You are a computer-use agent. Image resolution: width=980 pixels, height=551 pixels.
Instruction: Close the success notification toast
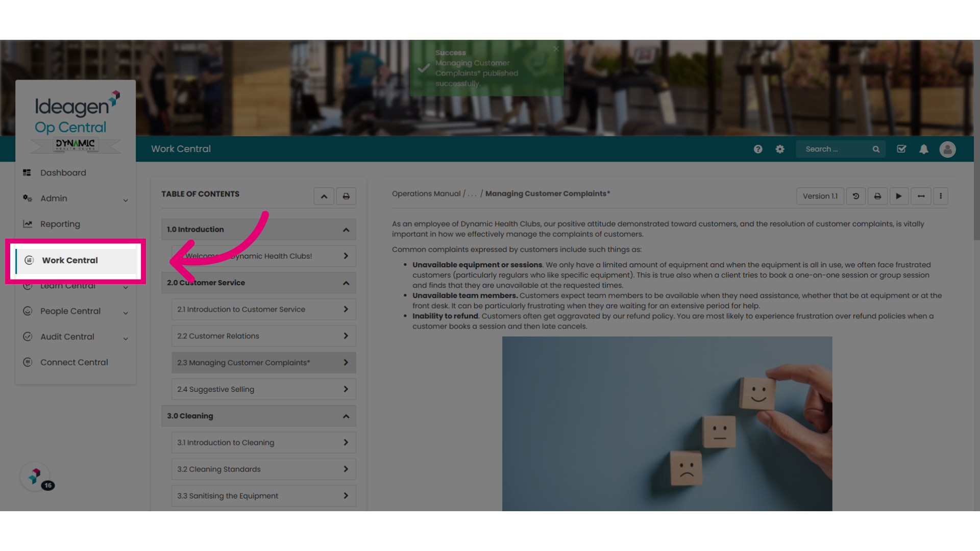[x=556, y=48]
